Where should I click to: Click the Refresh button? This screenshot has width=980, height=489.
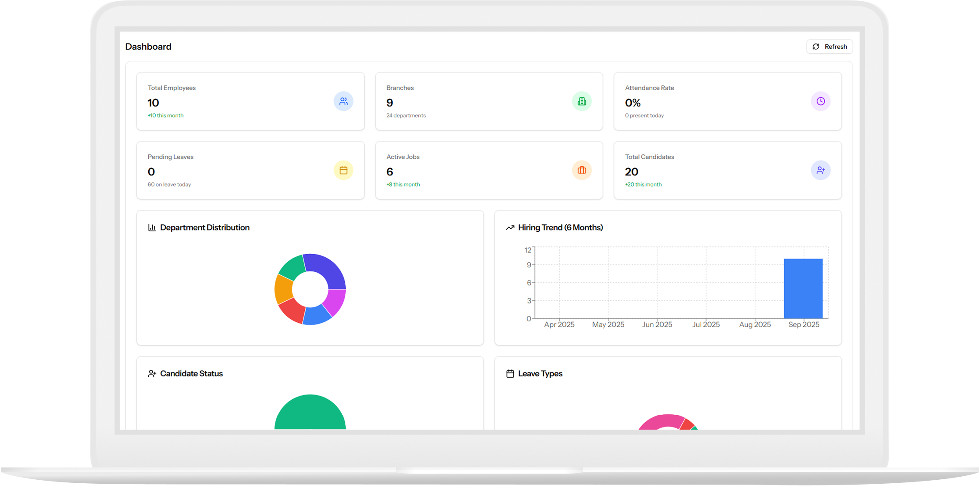pyautogui.click(x=829, y=47)
